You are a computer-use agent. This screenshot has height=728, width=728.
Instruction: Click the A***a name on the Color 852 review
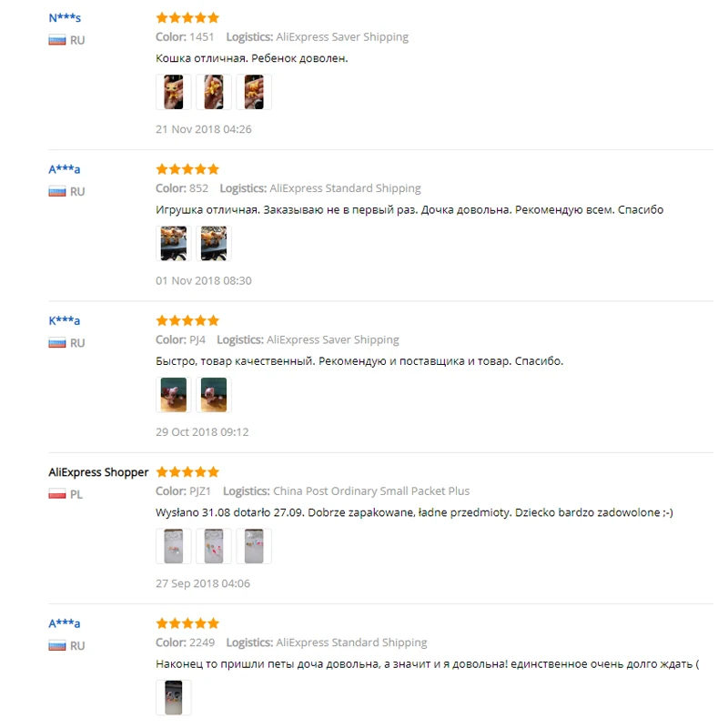tap(65, 169)
